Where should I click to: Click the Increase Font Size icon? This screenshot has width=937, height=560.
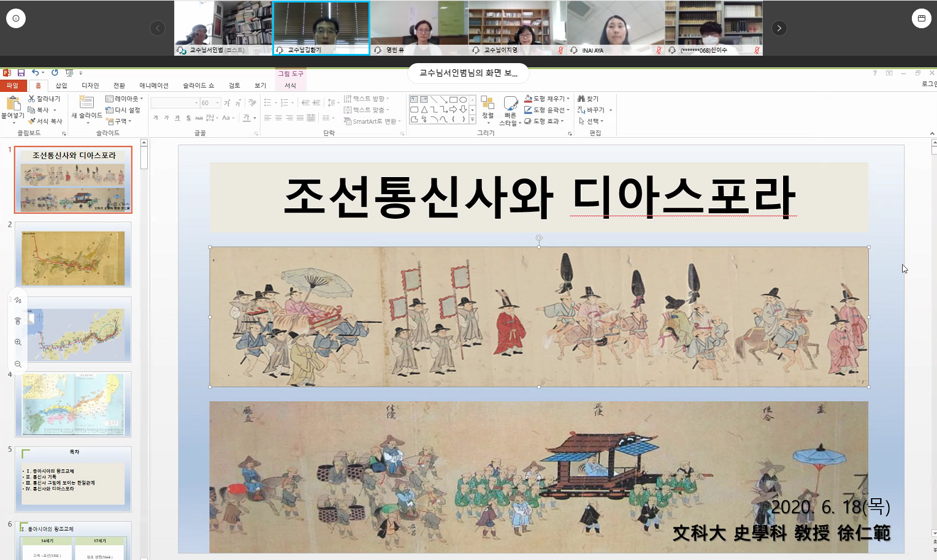[x=227, y=103]
